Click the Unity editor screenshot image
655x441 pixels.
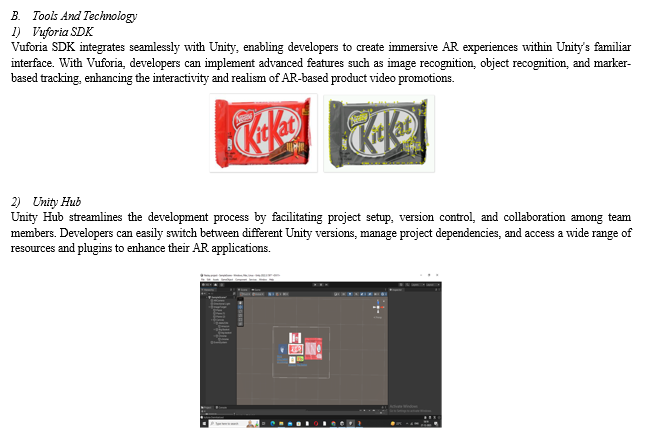tap(320, 350)
